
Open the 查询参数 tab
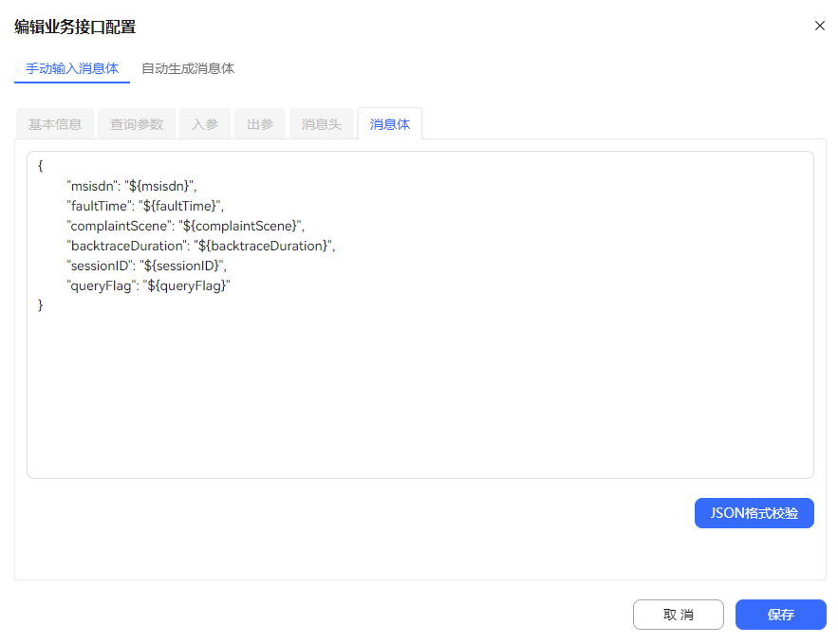coord(137,124)
